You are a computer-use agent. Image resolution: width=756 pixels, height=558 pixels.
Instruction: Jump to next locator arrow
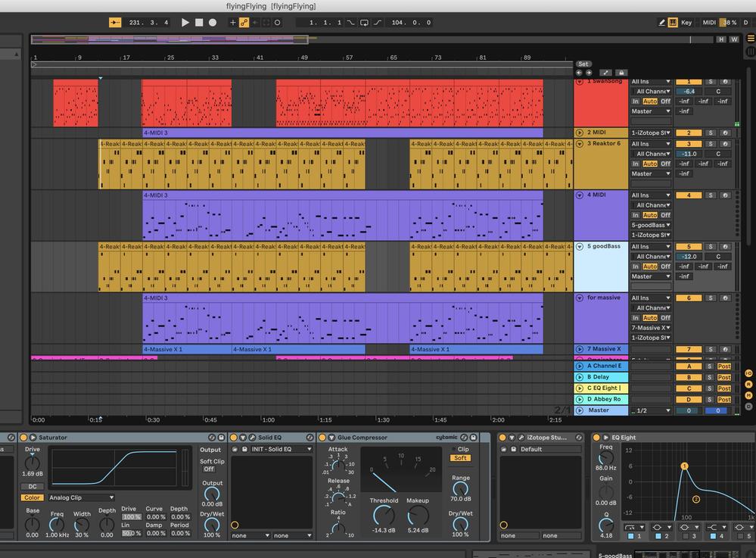coord(588,73)
